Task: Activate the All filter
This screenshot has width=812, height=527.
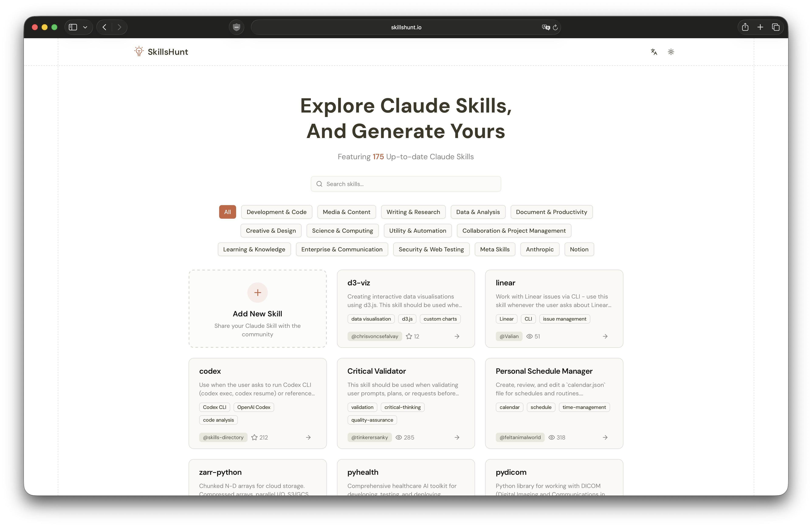Action: 227,212
